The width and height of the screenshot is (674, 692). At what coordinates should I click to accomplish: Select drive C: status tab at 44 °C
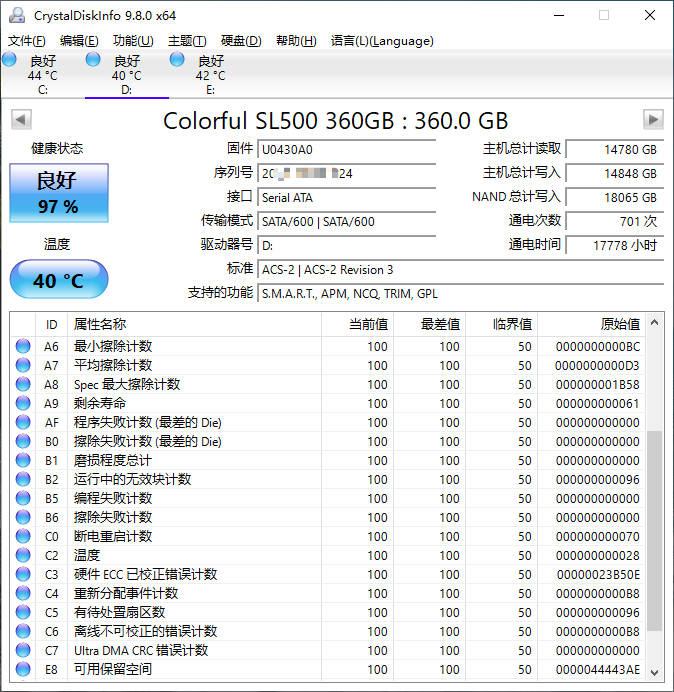(x=42, y=74)
